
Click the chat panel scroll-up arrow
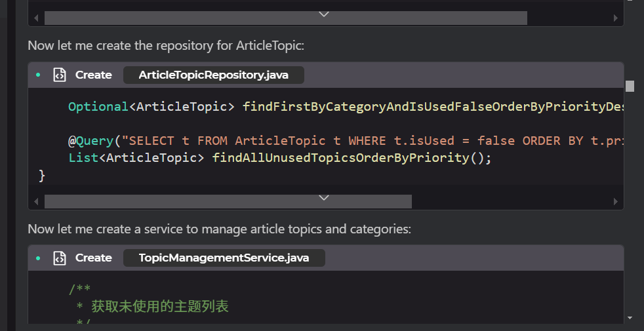point(630,1)
